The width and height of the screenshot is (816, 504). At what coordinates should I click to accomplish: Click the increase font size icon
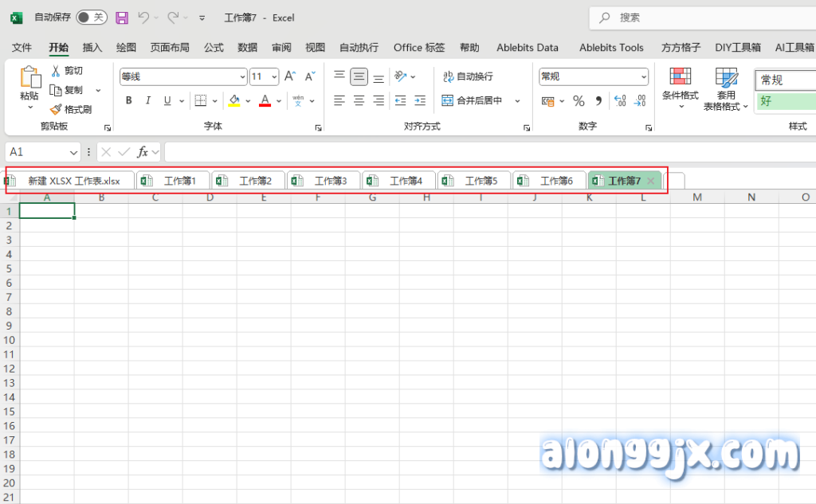(x=291, y=76)
